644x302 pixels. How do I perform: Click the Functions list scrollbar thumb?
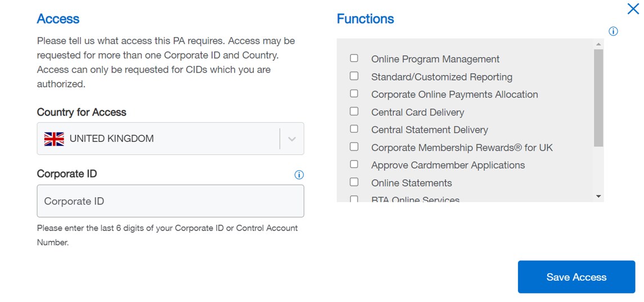coord(598,97)
